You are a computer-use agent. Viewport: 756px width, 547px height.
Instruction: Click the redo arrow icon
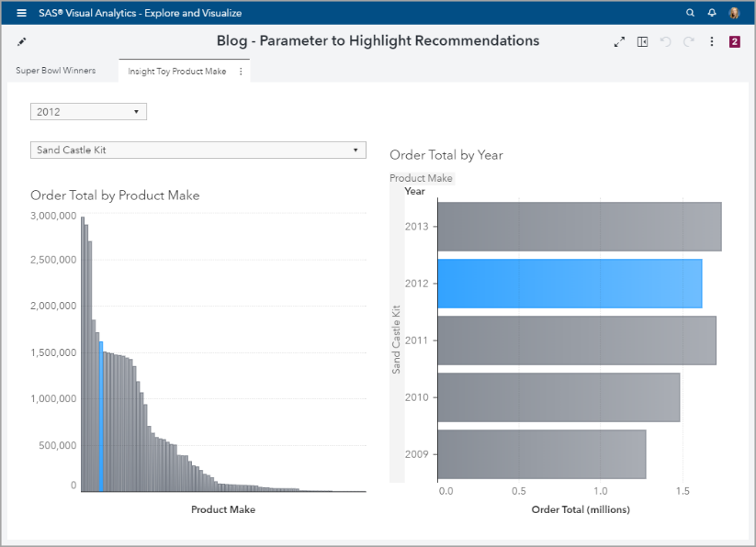tap(688, 41)
